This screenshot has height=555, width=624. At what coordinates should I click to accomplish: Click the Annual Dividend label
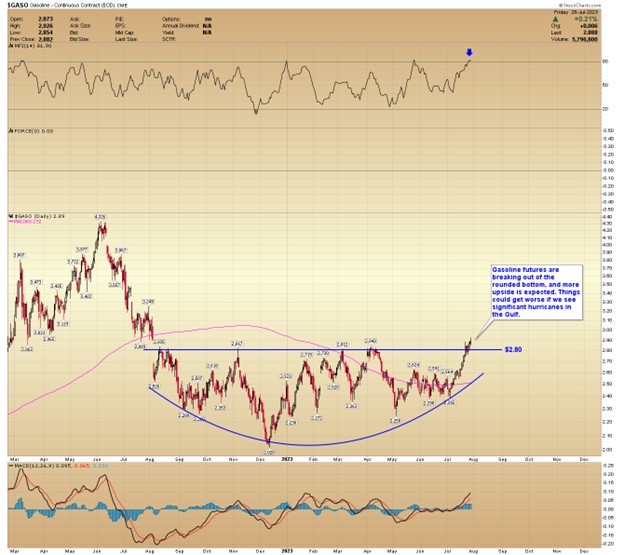[x=180, y=26]
